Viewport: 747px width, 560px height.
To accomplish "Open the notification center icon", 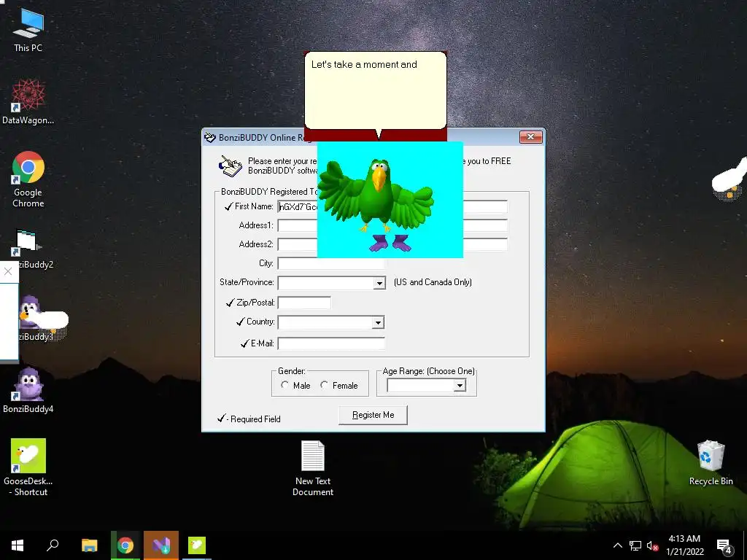I will tap(724, 546).
